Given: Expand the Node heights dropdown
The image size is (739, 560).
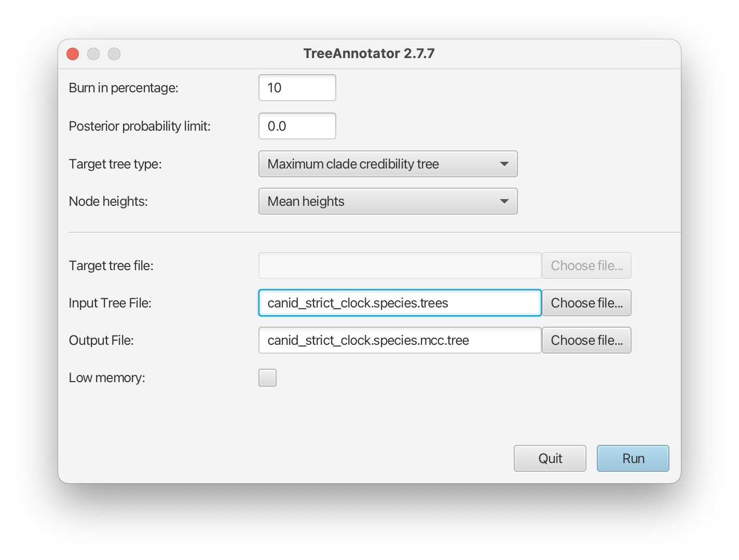Looking at the screenshot, I should tap(388, 202).
